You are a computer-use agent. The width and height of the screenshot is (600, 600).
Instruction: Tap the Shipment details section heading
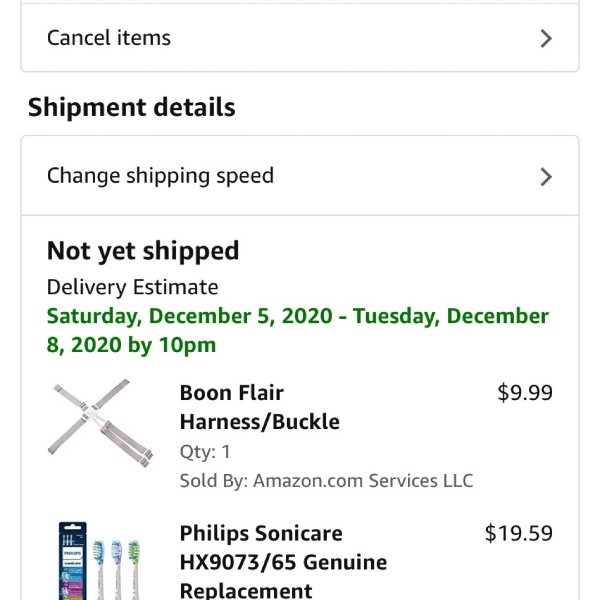(x=132, y=107)
